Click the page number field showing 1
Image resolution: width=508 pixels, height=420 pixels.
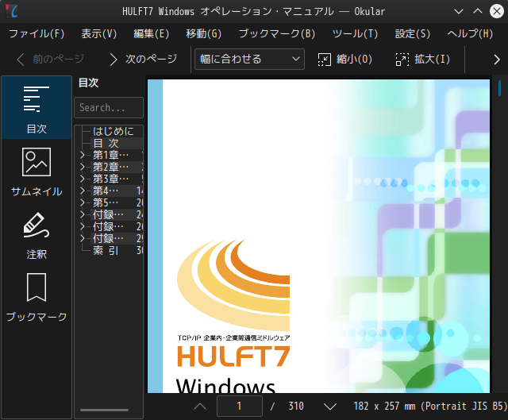point(240,406)
